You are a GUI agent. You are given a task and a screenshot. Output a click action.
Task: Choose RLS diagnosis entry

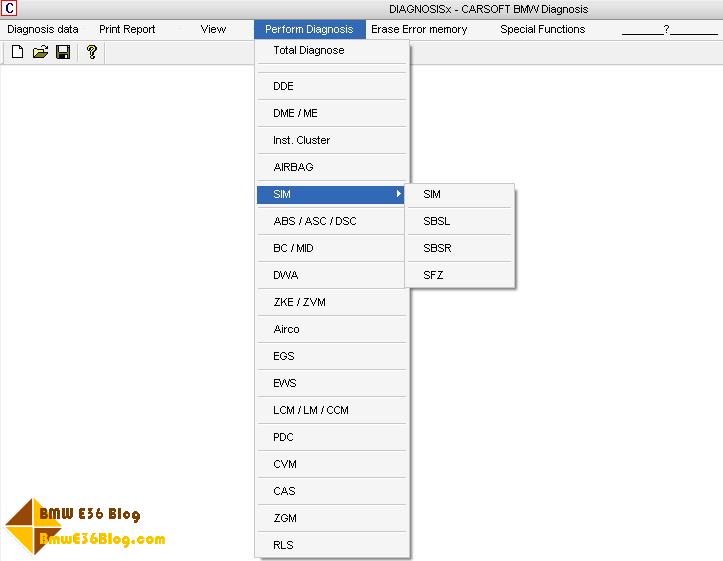(331, 545)
